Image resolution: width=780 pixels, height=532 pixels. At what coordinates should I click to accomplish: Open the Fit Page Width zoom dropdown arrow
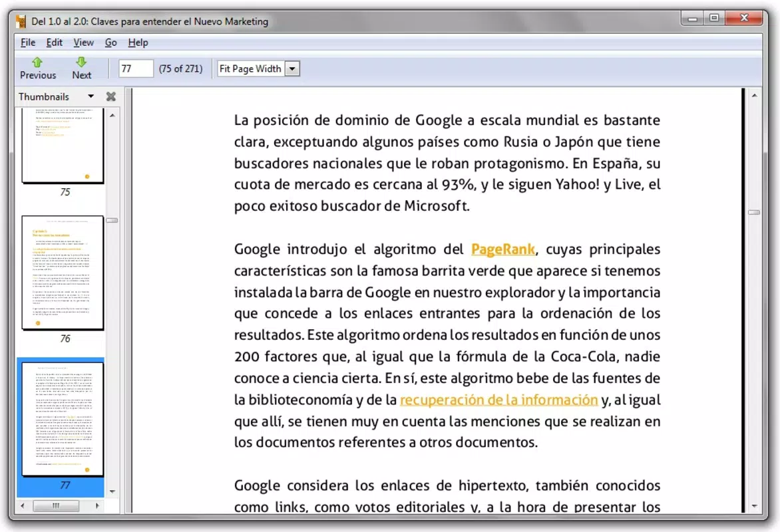(293, 68)
